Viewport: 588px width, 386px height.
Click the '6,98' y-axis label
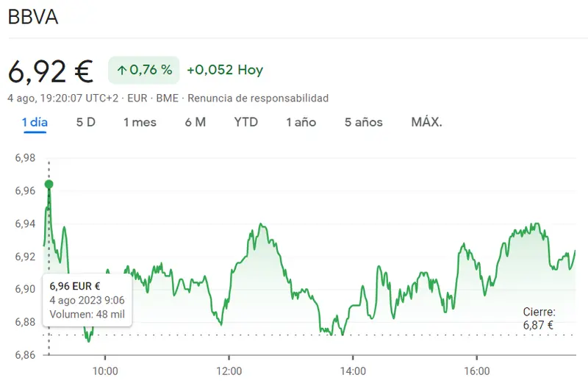[25, 158]
